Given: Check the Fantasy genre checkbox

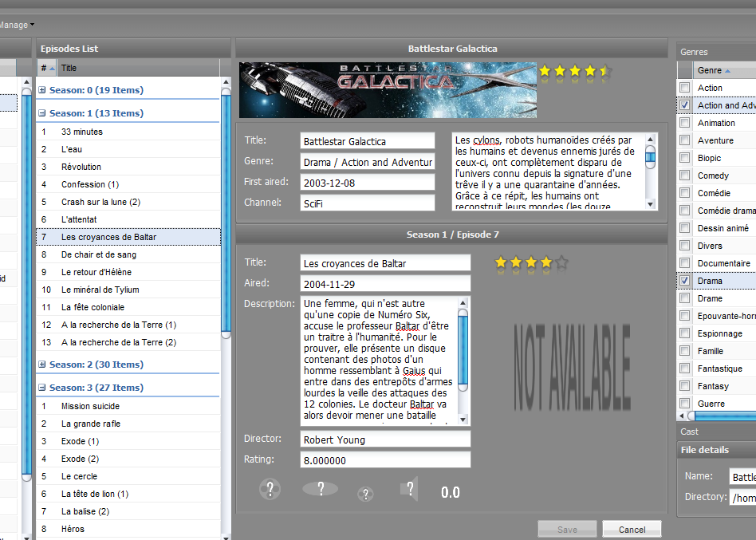Looking at the screenshot, I should [x=685, y=386].
